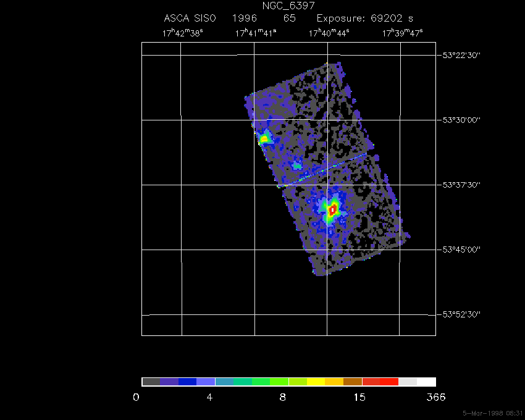
Task: Click the yellow source at the upper-left chip edge
Action: [x=264, y=139]
